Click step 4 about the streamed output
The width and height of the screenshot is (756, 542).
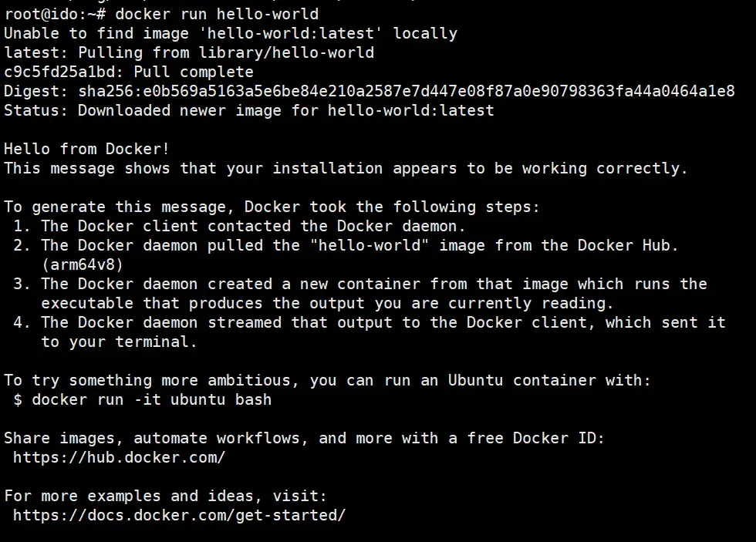370,322
